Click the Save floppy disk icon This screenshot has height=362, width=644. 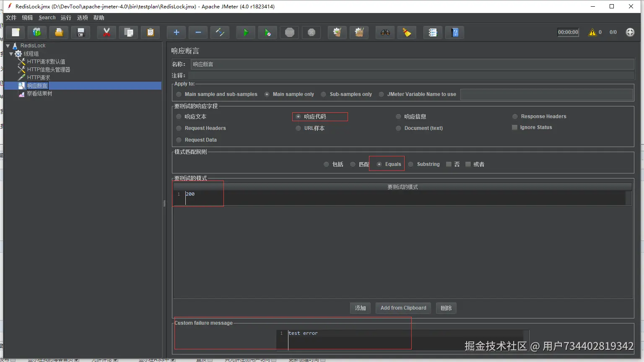81,32
